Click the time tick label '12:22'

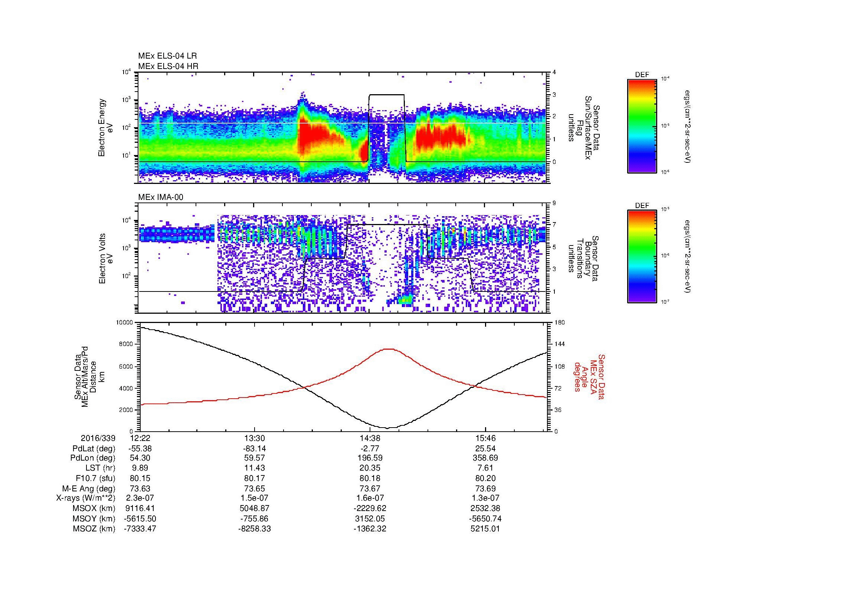pyautogui.click(x=140, y=438)
